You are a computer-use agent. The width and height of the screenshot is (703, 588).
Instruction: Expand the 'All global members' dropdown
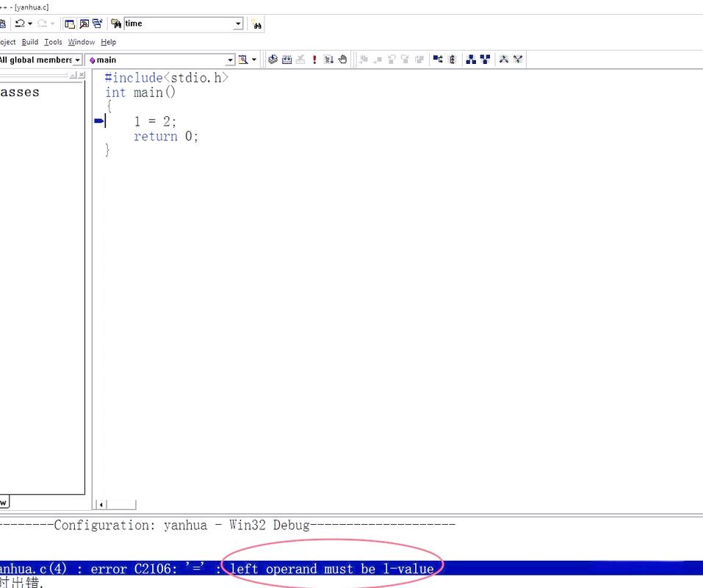point(77,60)
